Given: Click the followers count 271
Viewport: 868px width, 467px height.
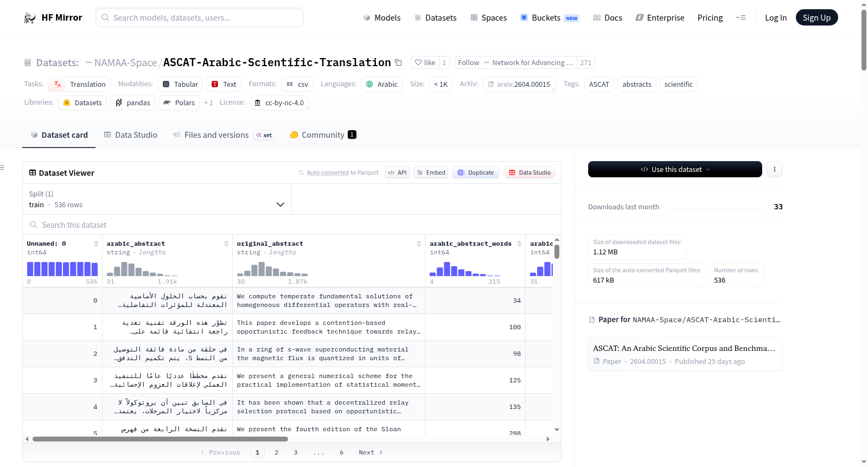Looking at the screenshot, I should point(585,62).
